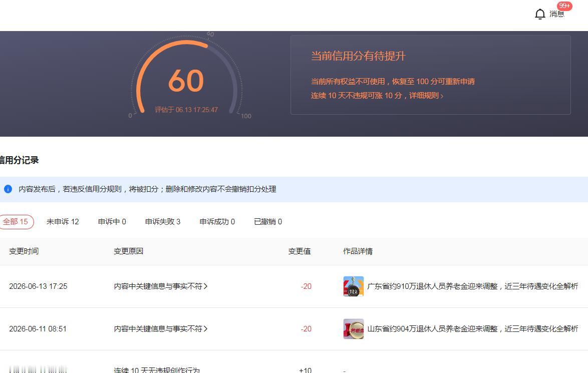The image size is (588, 373).
Task: Click the 2026-06-13 17:25 time cell
Action: tap(38, 286)
